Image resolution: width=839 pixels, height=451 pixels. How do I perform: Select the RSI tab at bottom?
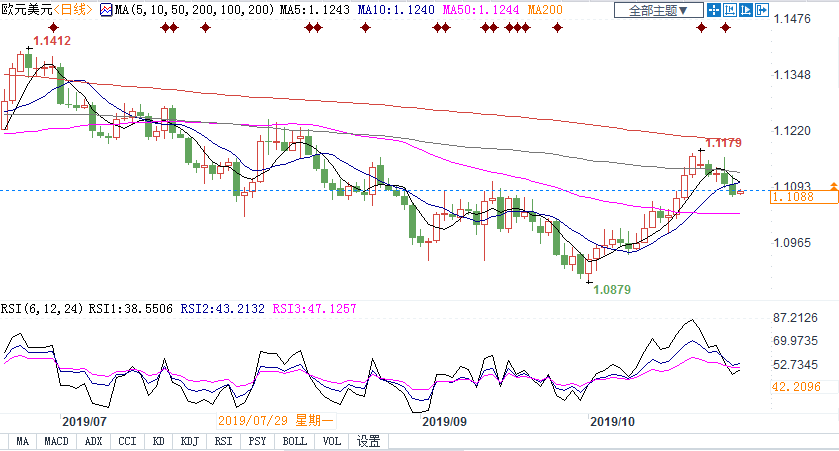[x=222, y=441]
